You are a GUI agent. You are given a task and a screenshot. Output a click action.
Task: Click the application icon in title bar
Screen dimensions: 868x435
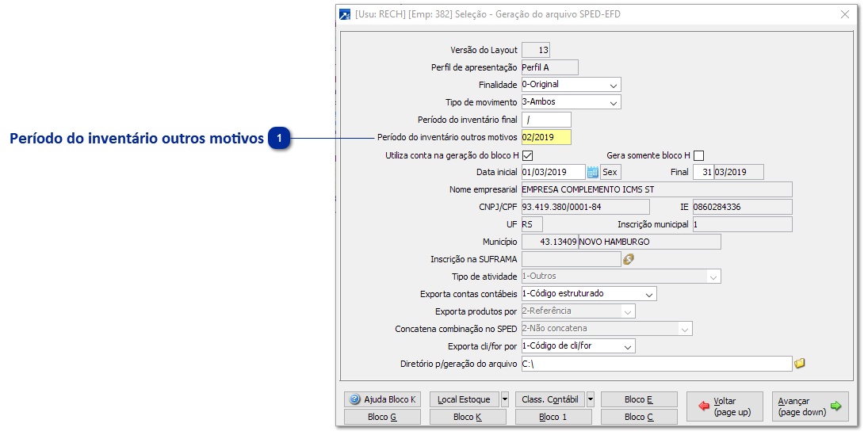[344, 14]
